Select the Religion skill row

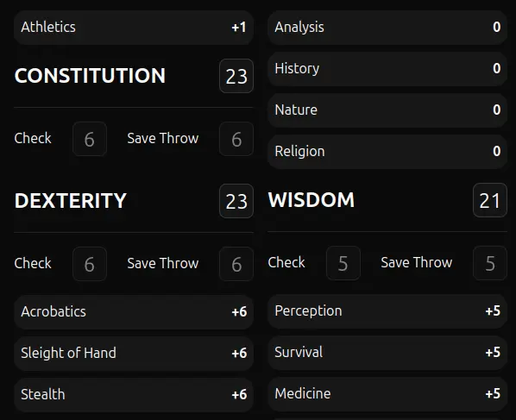click(387, 152)
